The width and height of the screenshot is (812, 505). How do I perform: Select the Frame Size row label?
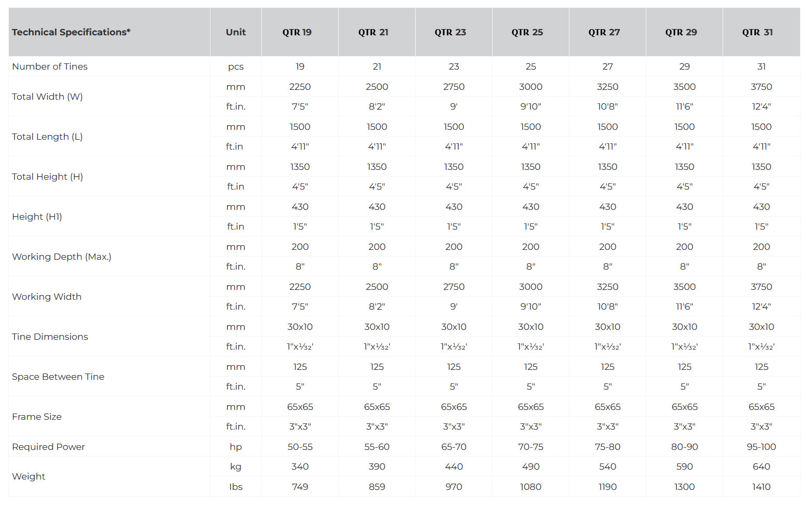tap(37, 417)
